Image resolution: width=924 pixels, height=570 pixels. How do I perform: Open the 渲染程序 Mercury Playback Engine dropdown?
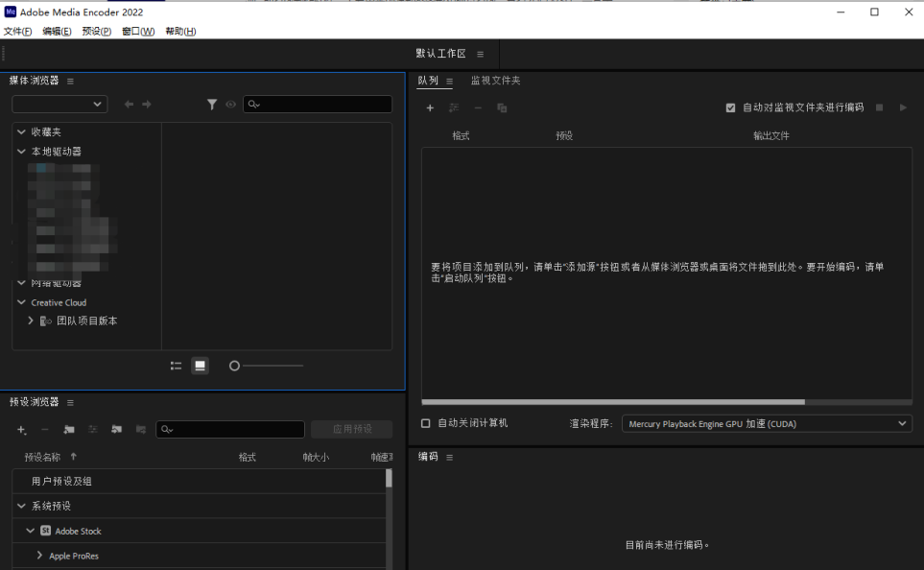coord(767,424)
